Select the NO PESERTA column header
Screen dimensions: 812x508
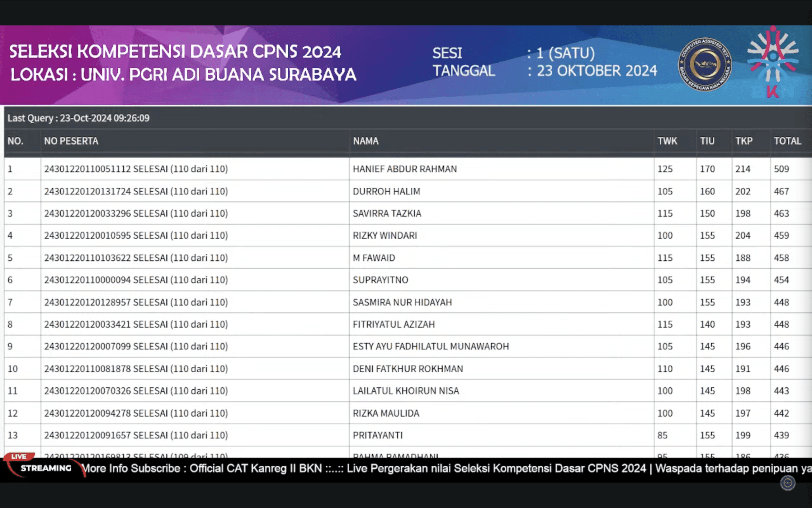pos(71,141)
